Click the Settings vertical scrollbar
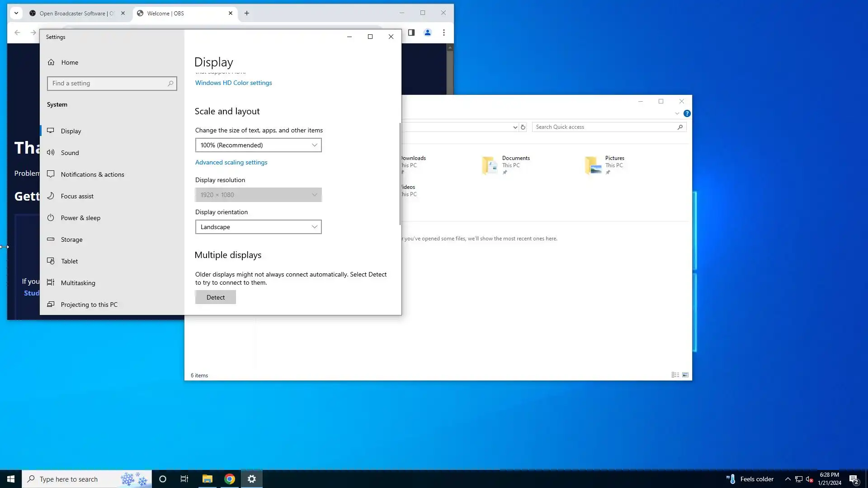This screenshot has width=868, height=488. pos(400,174)
